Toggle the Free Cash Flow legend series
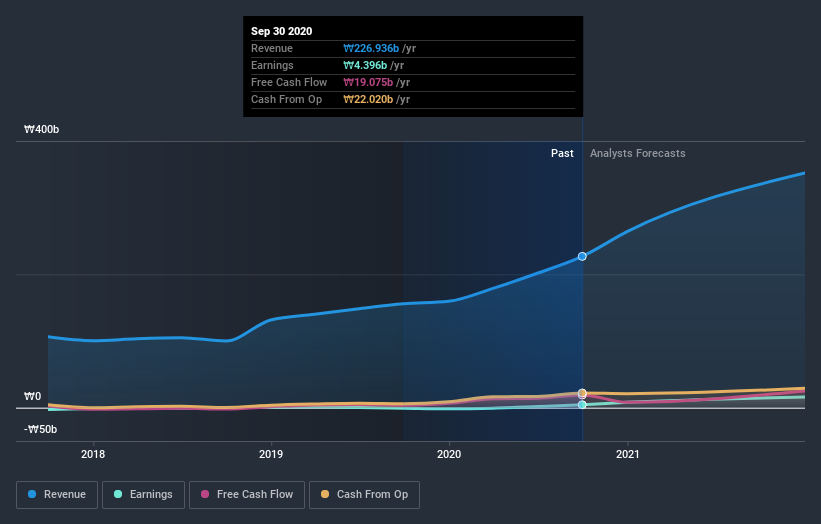This screenshot has height=524, width=821. coord(247,495)
